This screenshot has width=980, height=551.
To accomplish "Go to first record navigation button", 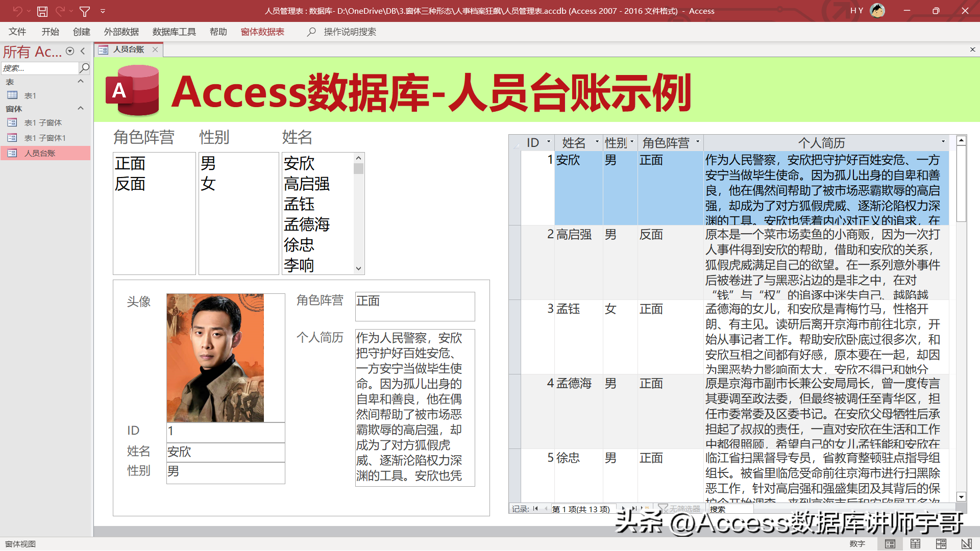I will click(535, 509).
